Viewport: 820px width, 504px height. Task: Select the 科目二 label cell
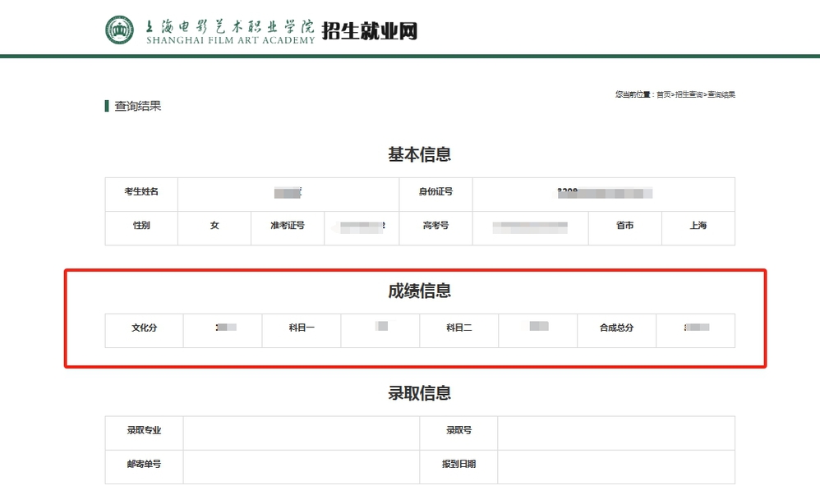click(458, 328)
